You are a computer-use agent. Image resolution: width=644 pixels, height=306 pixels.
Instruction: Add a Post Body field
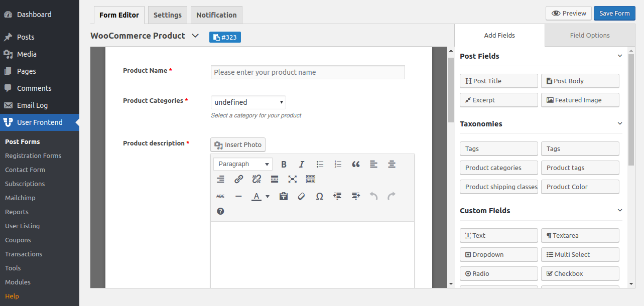pos(580,81)
